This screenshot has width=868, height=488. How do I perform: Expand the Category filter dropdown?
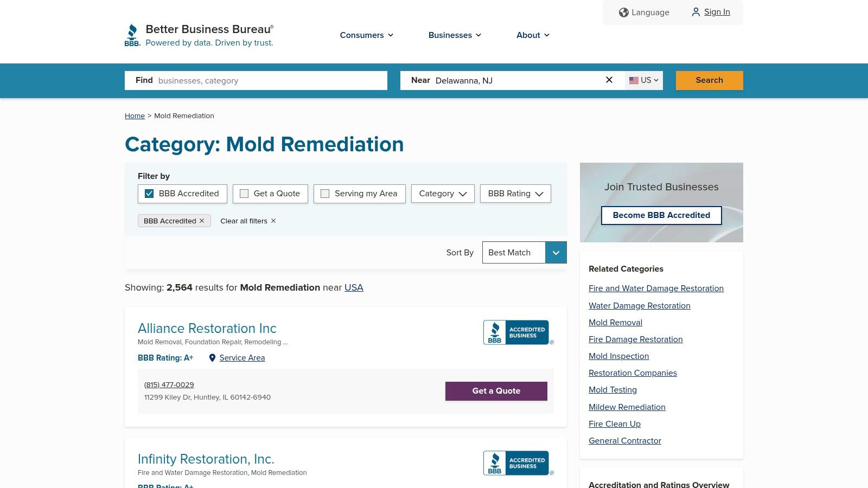[443, 194]
